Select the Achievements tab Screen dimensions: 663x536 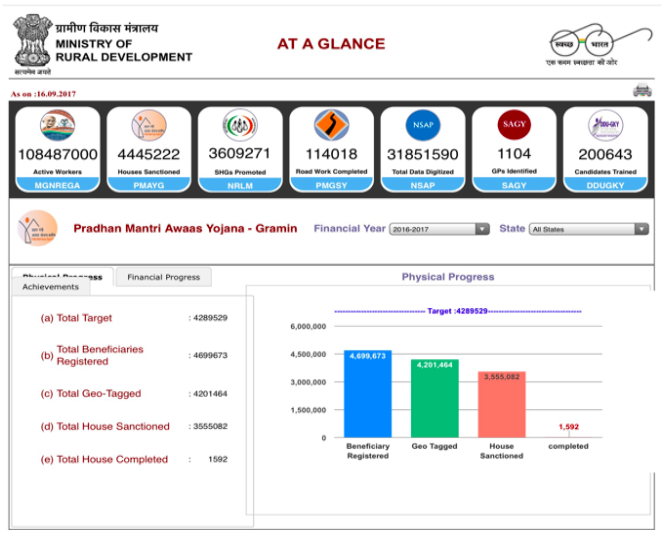point(50,287)
